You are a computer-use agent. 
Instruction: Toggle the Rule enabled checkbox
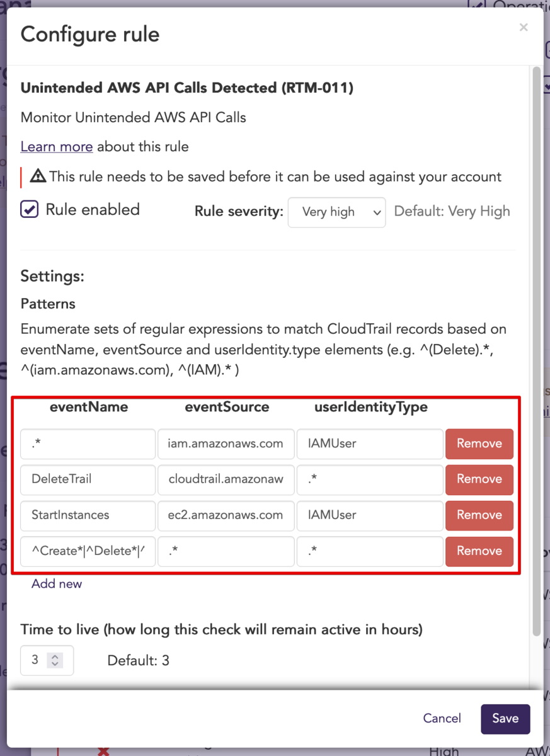30,210
